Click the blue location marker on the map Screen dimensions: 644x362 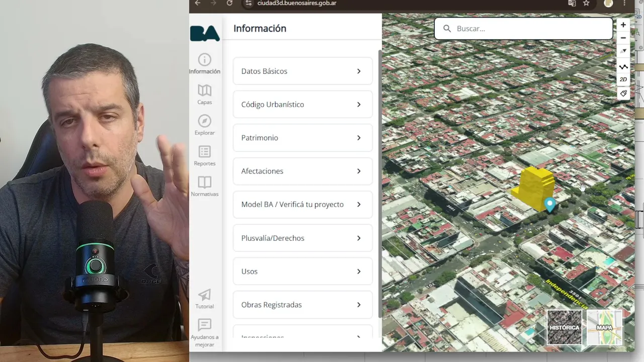pos(550,205)
